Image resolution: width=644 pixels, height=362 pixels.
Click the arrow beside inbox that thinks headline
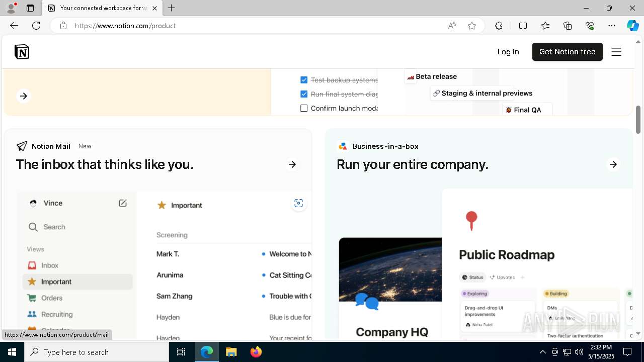click(292, 164)
